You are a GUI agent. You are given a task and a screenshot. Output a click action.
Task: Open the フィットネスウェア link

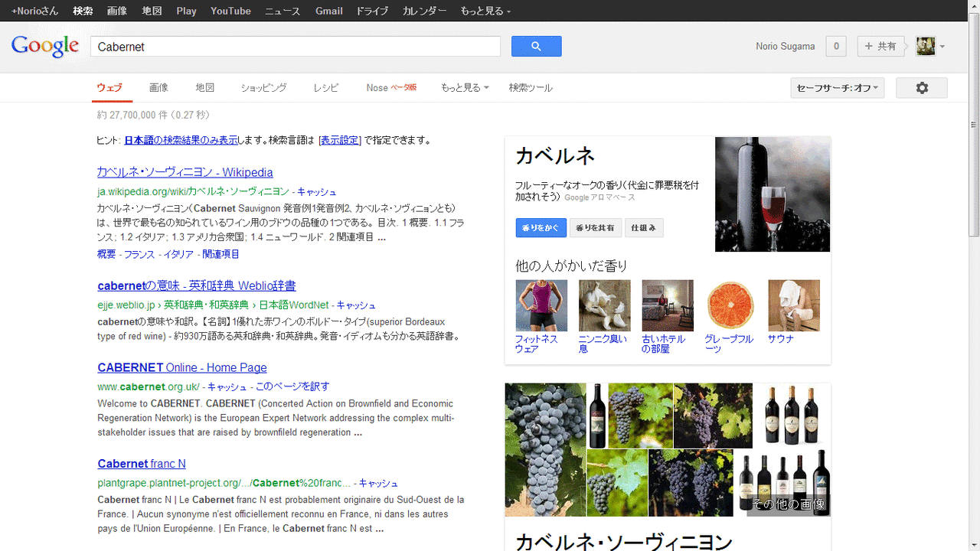tap(537, 344)
